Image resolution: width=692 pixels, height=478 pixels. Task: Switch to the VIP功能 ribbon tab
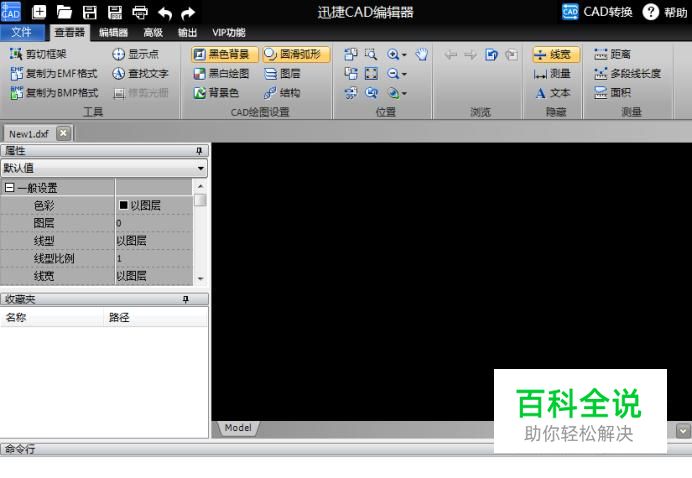point(229,33)
